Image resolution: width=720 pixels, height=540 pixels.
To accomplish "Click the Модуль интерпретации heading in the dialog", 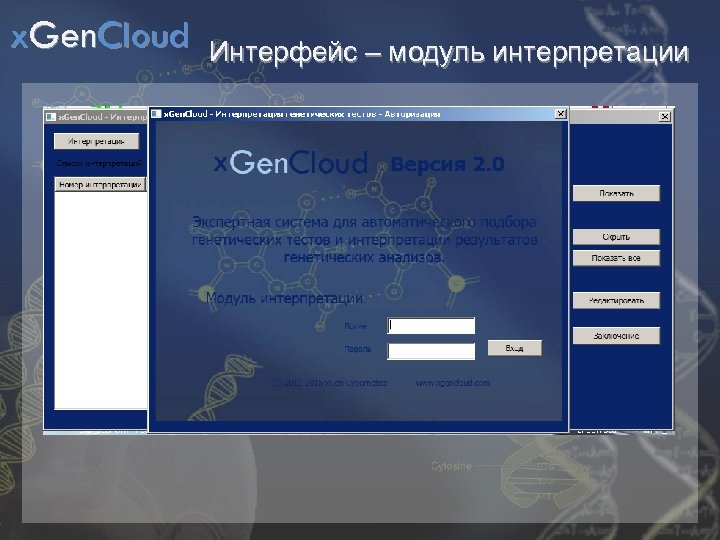I will (284, 298).
